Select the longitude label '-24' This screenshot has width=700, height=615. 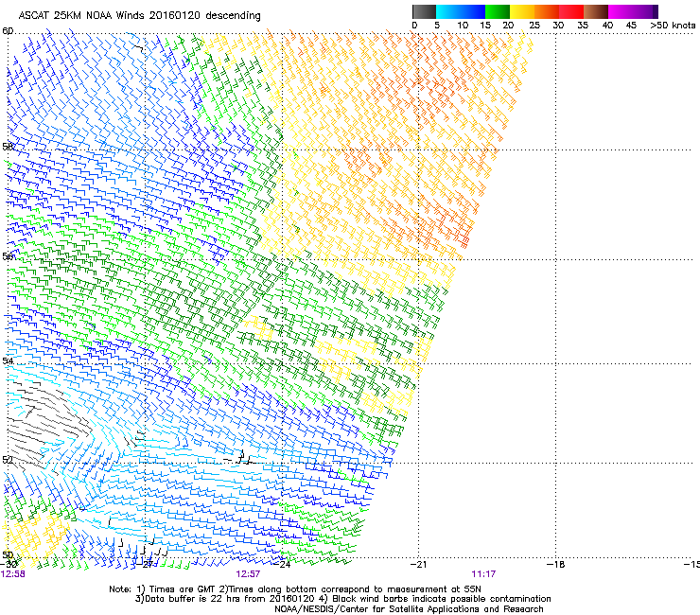pos(283,564)
